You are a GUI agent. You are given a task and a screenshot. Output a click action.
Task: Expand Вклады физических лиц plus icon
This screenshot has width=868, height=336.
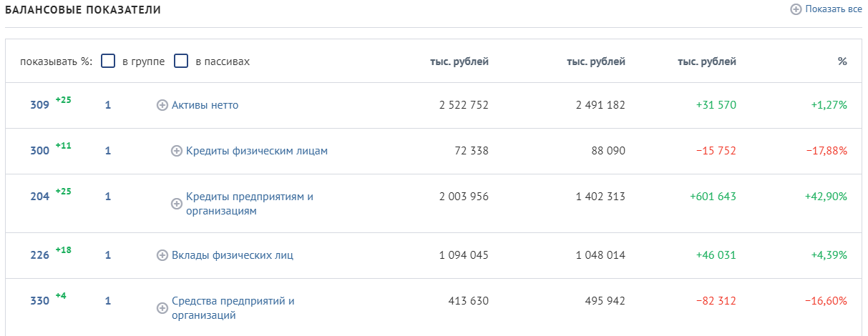(x=162, y=255)
